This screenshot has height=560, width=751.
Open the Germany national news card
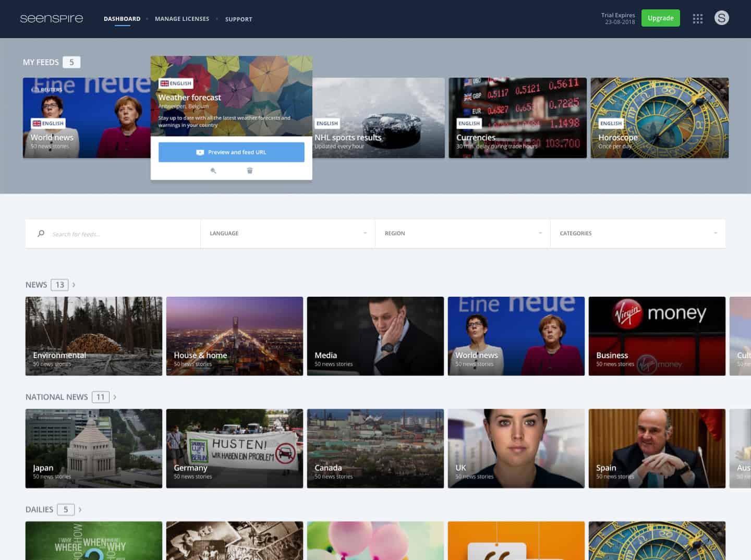235,448
